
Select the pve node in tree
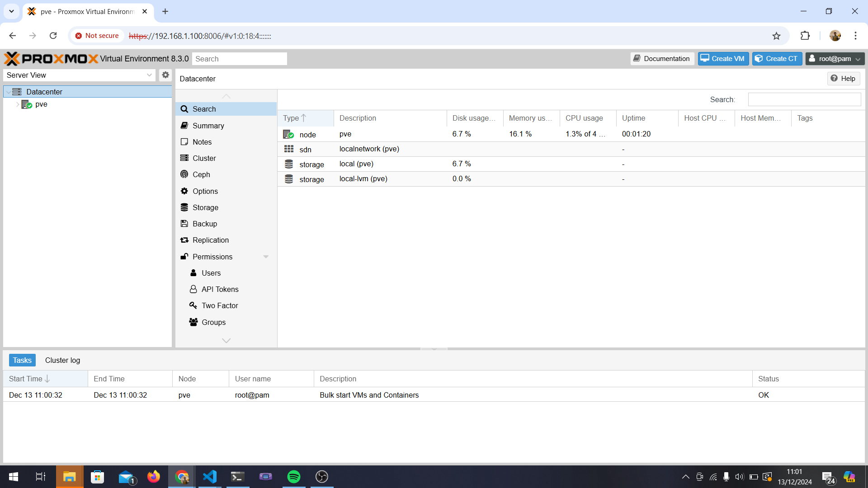click(41, 104)
